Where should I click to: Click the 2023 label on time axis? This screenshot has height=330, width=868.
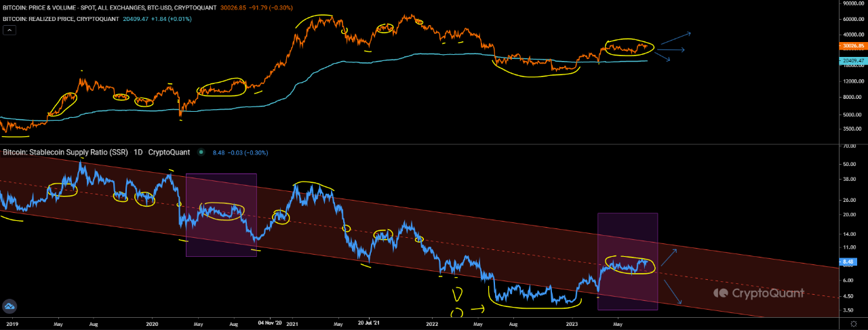(574, 324)
